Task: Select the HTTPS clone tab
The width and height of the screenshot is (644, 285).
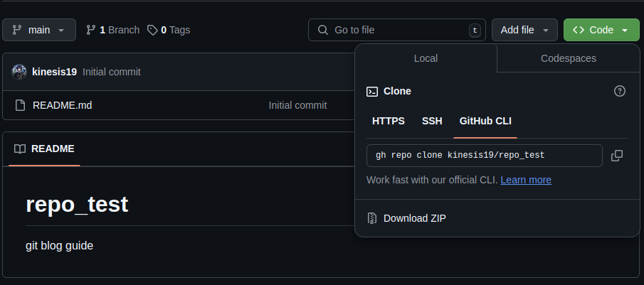Action: pos(388,121)
